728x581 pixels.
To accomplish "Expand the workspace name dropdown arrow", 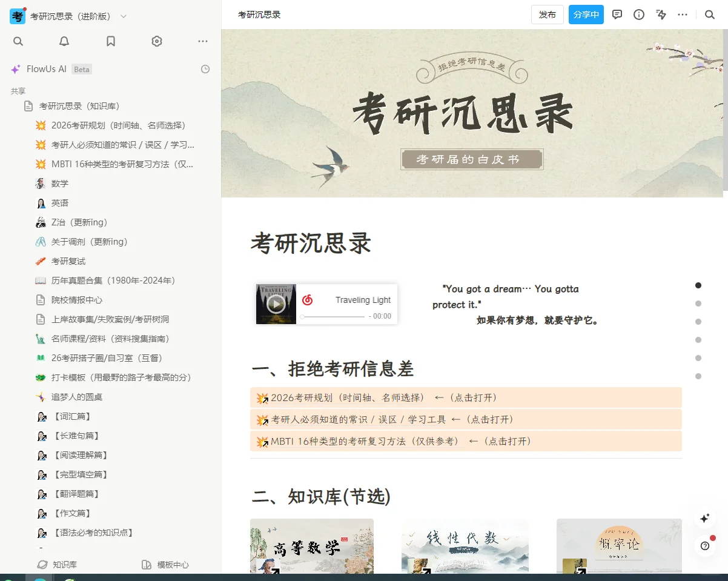I will point(124,16).
